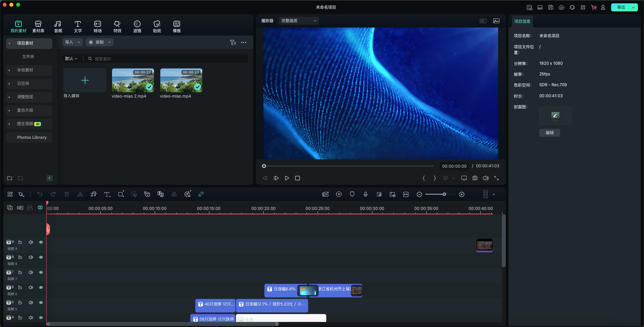Open the 滤镜 filters tab
This screenshot has width=644, height=327.
137,26
